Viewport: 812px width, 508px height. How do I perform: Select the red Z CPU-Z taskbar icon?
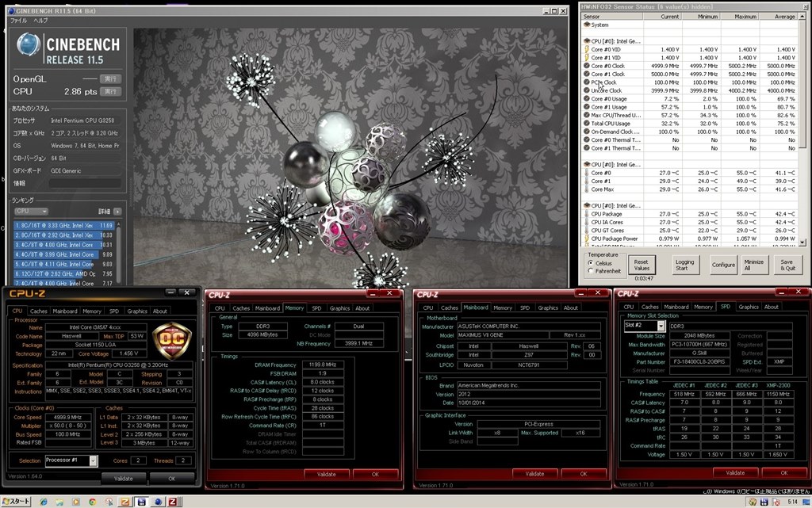[x=173, y=502]
